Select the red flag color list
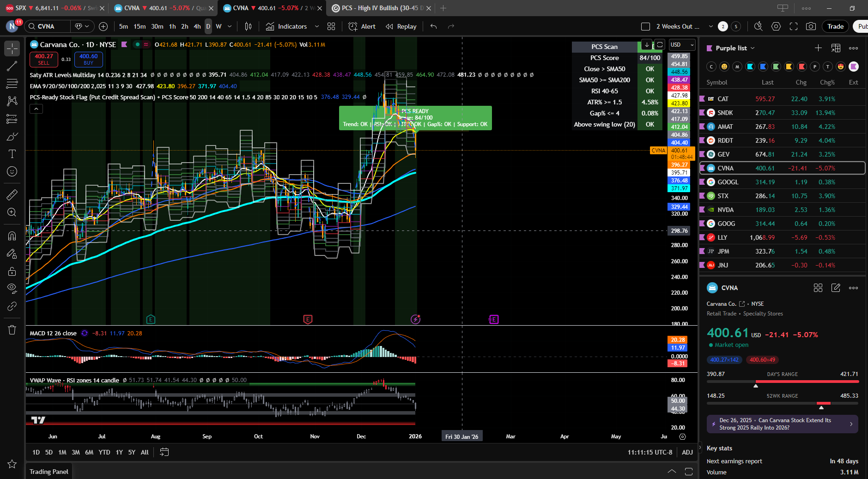The image size is (868, 479). tap(802, 67)
